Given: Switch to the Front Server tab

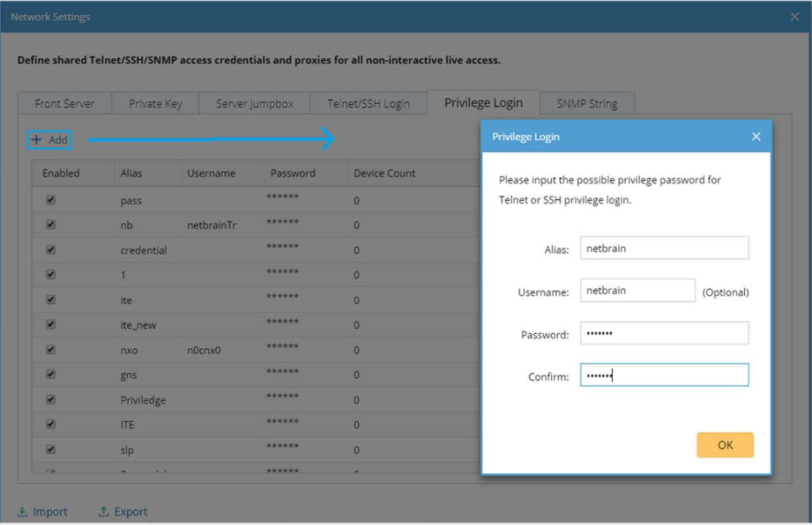Looking at the screenshot, I should 64,103.
